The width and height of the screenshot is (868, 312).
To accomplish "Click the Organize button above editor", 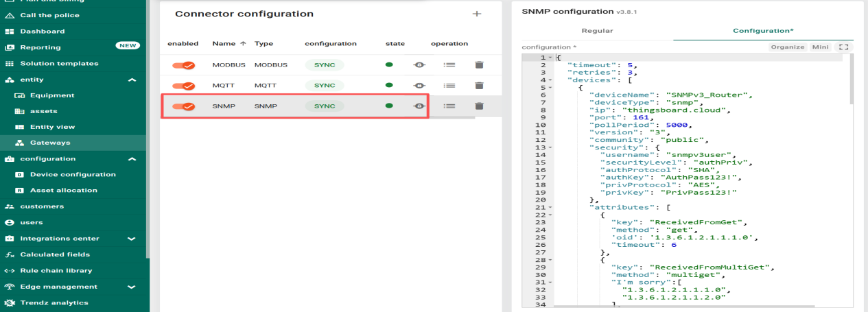I will tap(787, 47).
